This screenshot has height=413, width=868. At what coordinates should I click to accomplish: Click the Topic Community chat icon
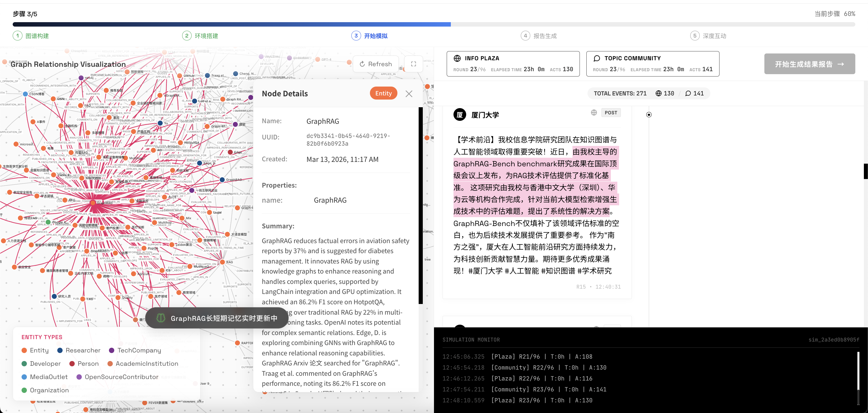pyautogui.click(x=597, y=58)
